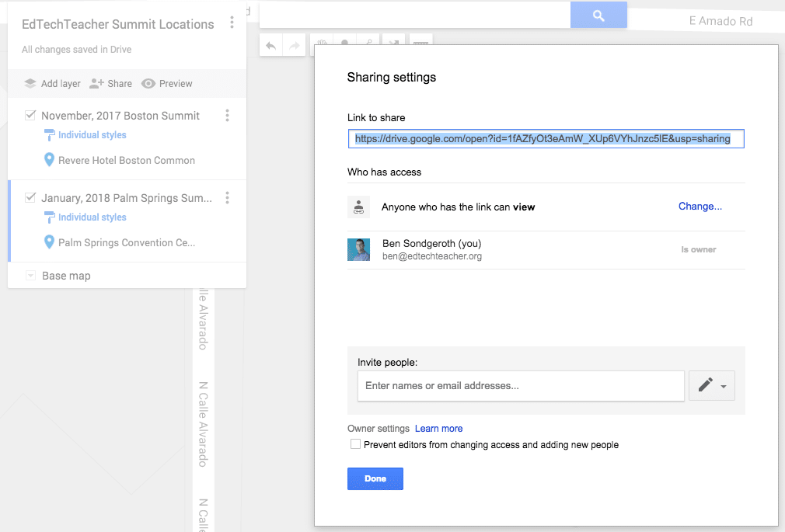Open Palm Springs layer options menu

tap(227, 198)
